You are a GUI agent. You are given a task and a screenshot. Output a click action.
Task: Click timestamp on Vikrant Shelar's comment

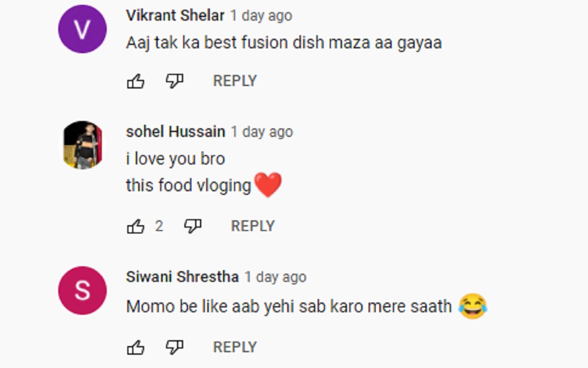click(x=261, y=16)
